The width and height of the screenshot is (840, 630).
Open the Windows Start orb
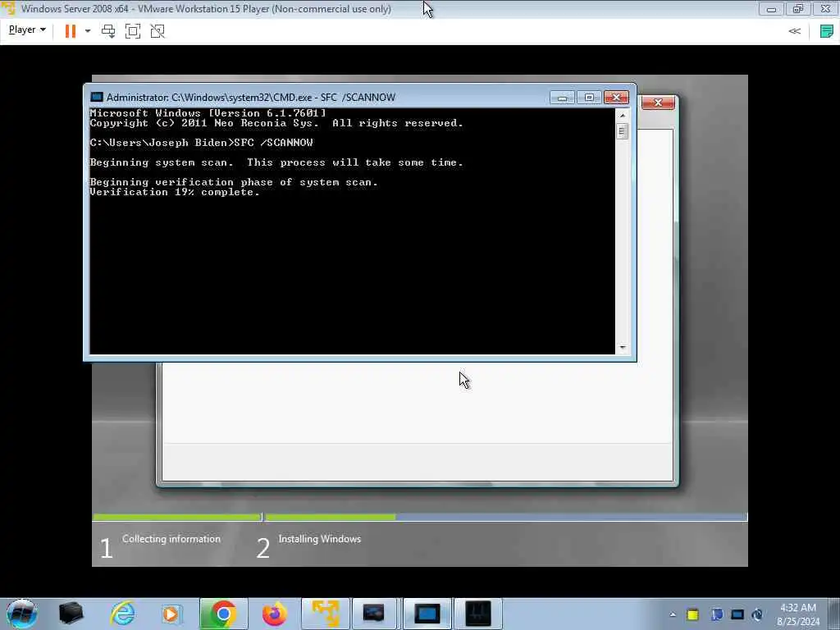tap(21, 614)
